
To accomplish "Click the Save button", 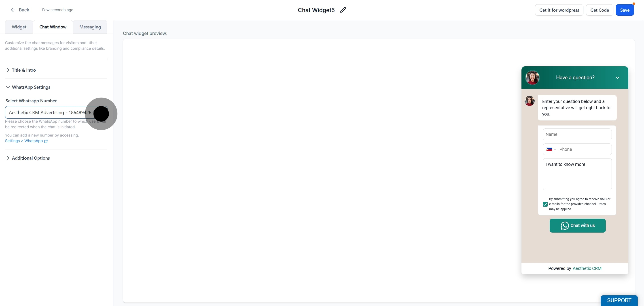I will [625, 10].
